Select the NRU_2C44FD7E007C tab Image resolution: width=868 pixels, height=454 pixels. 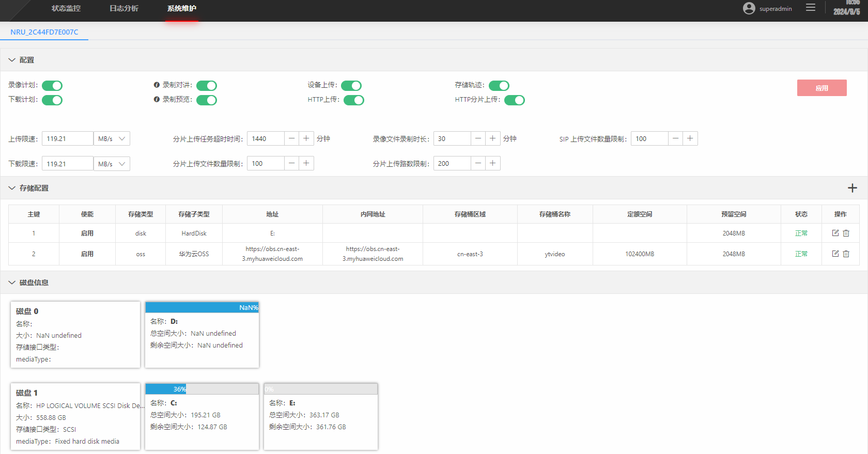pos(44,32)
